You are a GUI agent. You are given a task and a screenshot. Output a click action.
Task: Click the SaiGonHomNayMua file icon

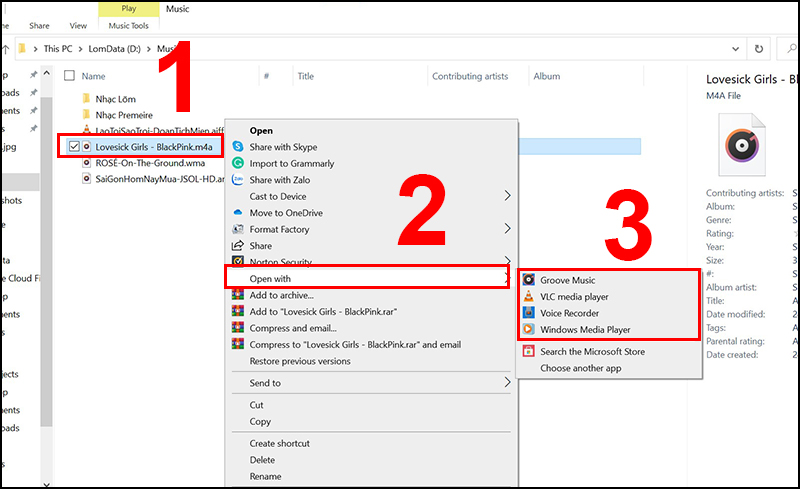87,179
